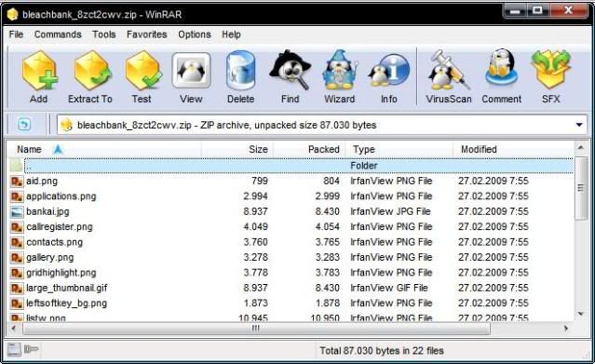
Task: Click the bankai.jpg file icon
Action: 17,212
